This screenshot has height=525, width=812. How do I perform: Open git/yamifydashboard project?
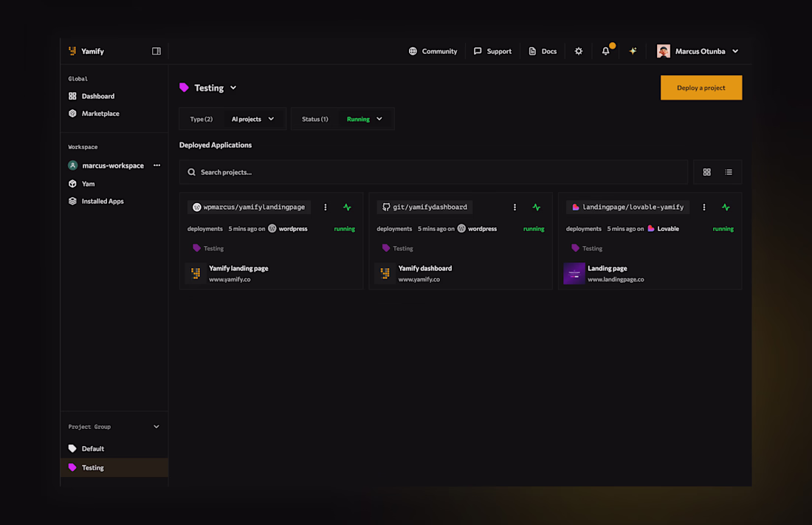tap(424, 207)
